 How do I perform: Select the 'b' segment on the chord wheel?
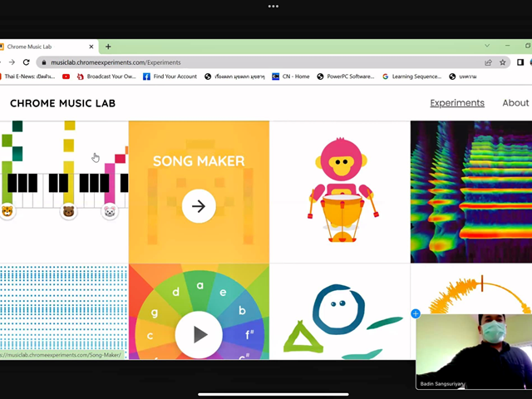(242, 310)
